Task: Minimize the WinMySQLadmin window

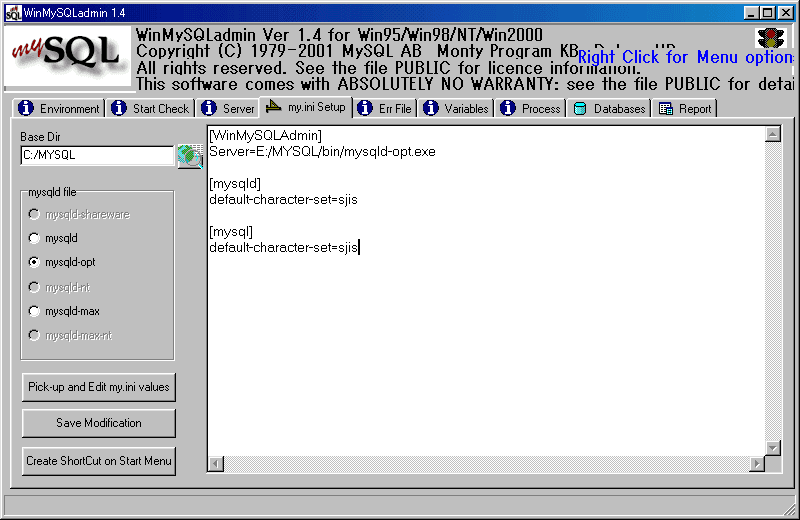Action: (751, 13)
